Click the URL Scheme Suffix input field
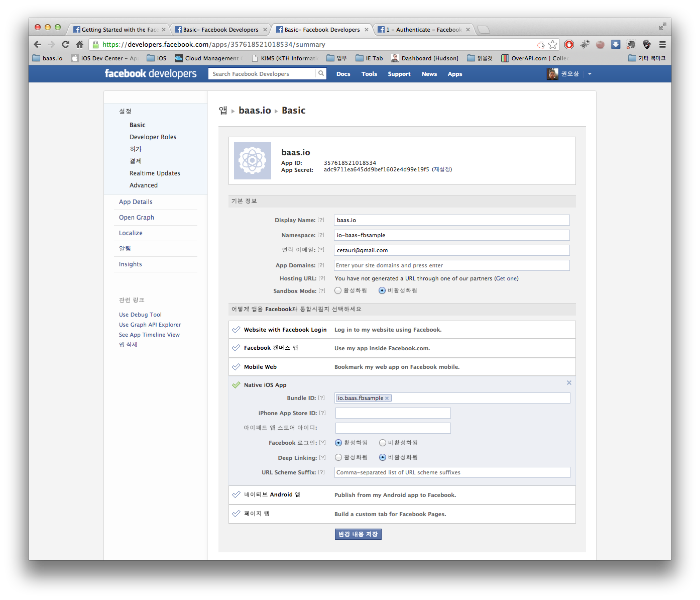 point(452,472)
